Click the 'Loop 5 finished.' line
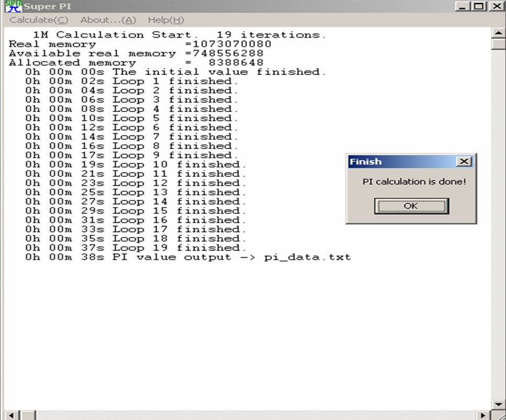 [x=132, y=118]
